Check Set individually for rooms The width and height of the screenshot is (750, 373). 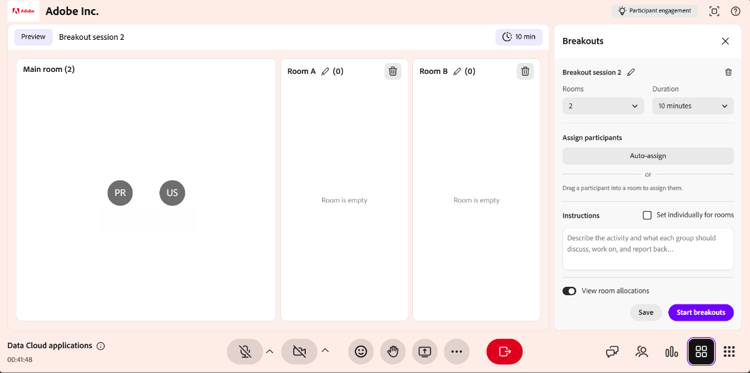(647, 215)
